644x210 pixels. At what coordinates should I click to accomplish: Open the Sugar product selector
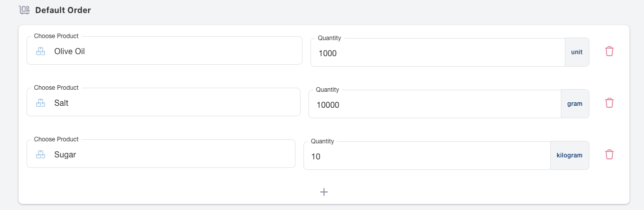170,155
